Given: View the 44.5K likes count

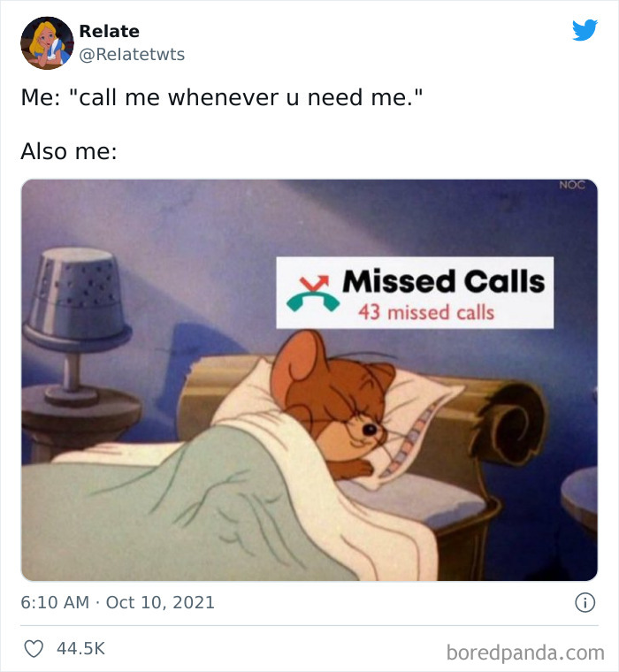Looking at the screenshot, I should 80,648.
